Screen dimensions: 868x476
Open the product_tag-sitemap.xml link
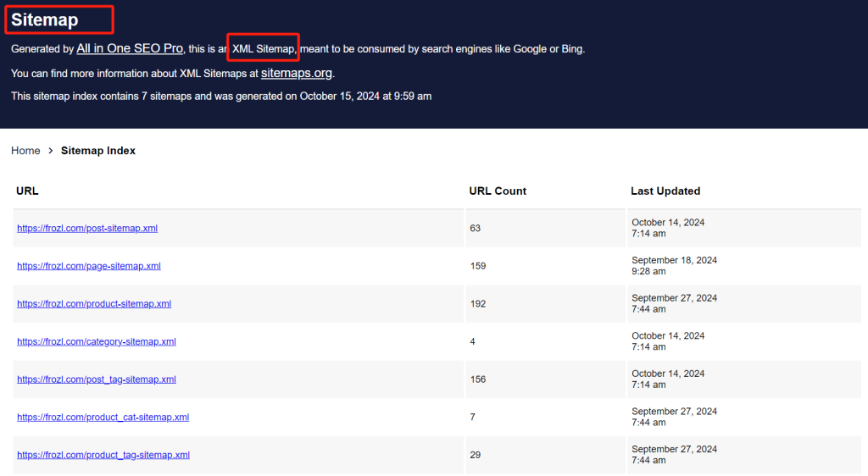click(x=103, y=455)
